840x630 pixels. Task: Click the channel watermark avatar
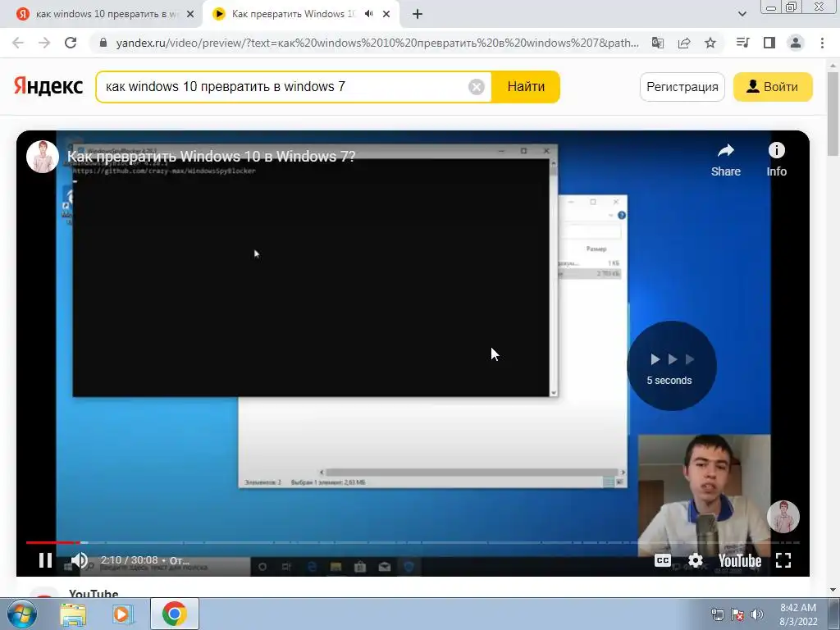pos(783,517)
